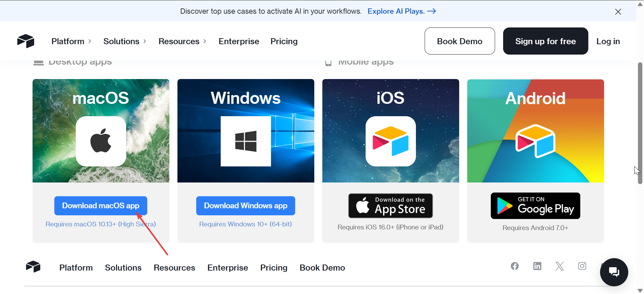This screenshot has width=644, height=294.
Task: Click the Apple logo tile on macOS card
Action: tap(101, 141)
